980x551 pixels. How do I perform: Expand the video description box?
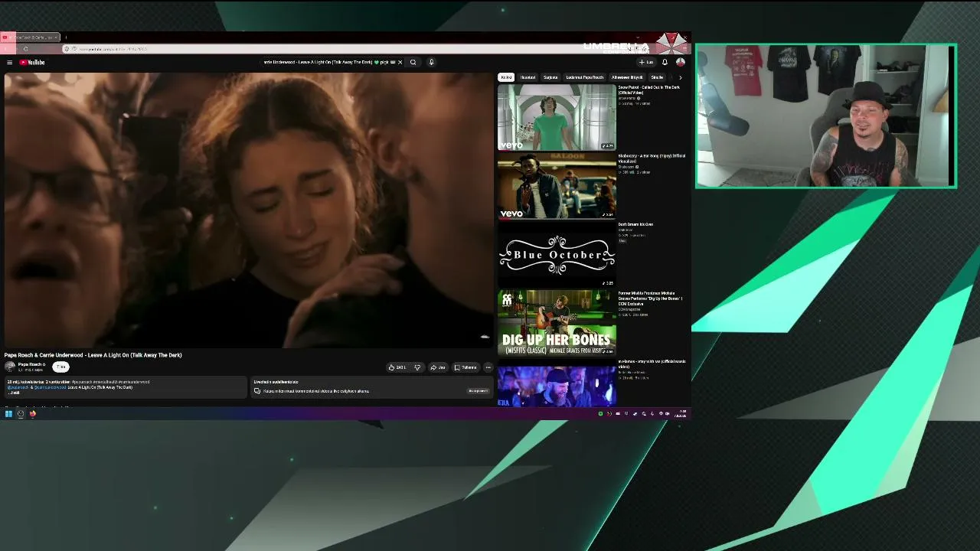coord(125,387)
